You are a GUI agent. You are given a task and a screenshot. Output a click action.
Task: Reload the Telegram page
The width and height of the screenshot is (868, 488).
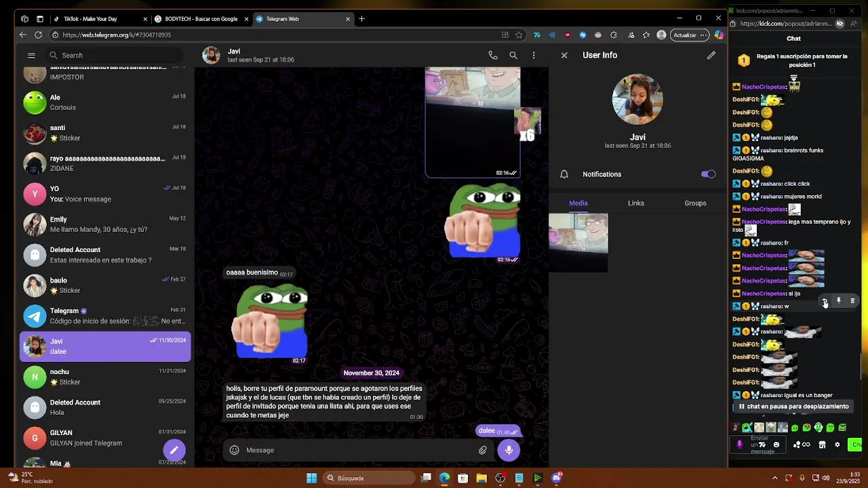click(38, 35)
